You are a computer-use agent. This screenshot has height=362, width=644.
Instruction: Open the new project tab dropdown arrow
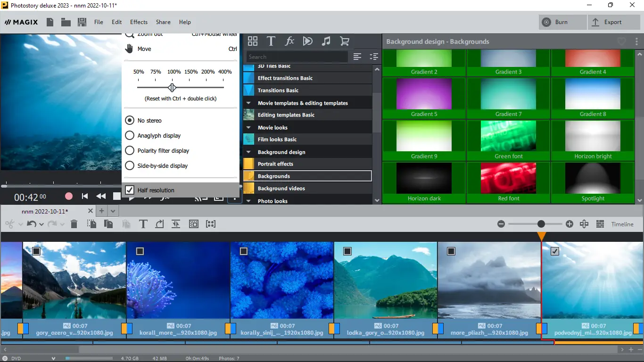[x=112, y=211]
